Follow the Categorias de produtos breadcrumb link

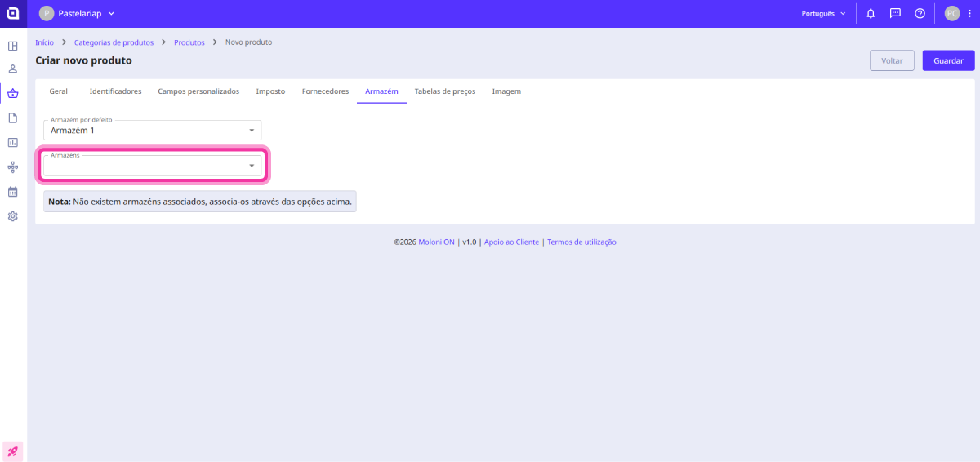114,42
